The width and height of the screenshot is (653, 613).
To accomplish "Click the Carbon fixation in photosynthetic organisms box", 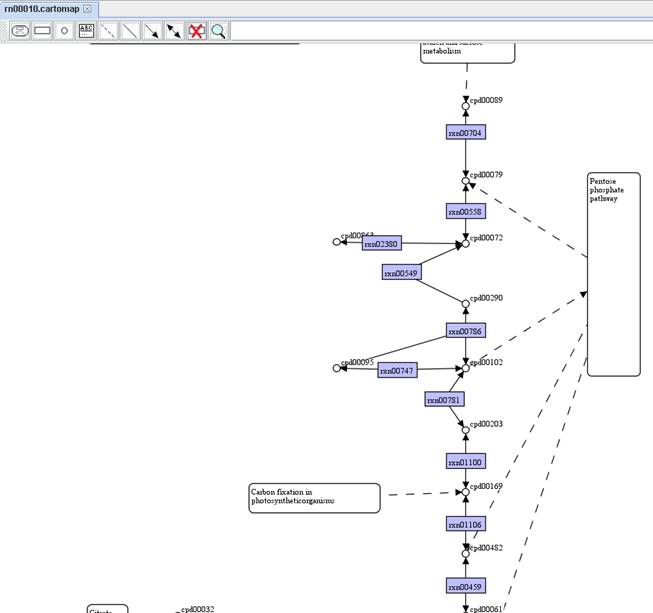I will (x=314, y=498).
